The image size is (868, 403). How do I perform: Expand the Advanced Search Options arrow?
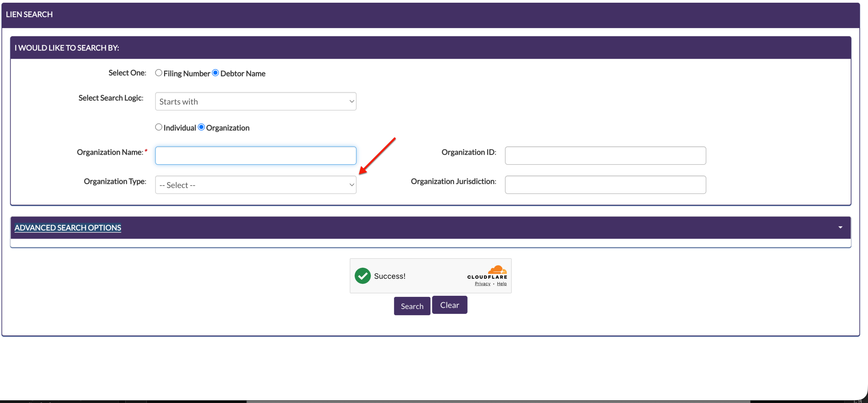840,228
